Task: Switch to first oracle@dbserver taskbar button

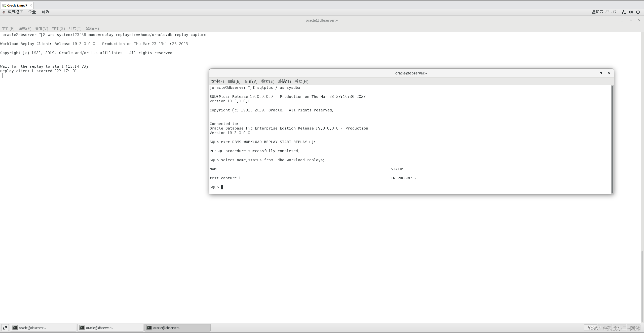Action: (x=43, y=327)
